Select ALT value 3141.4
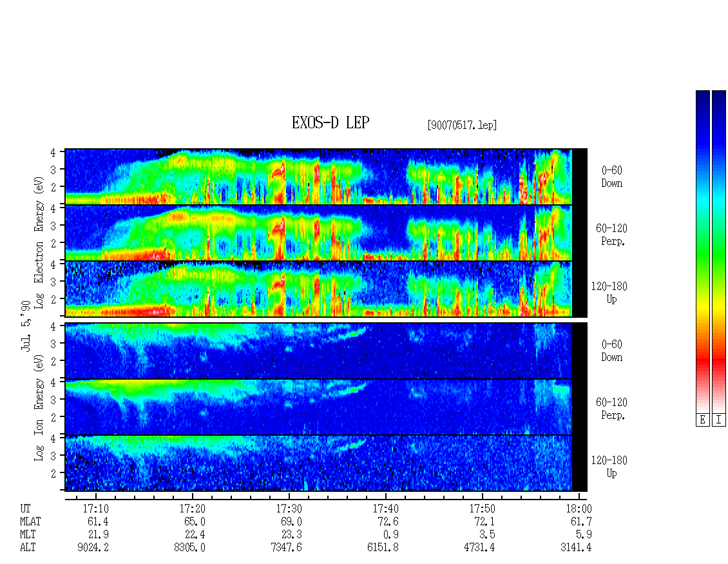 [x=576, y=548]
